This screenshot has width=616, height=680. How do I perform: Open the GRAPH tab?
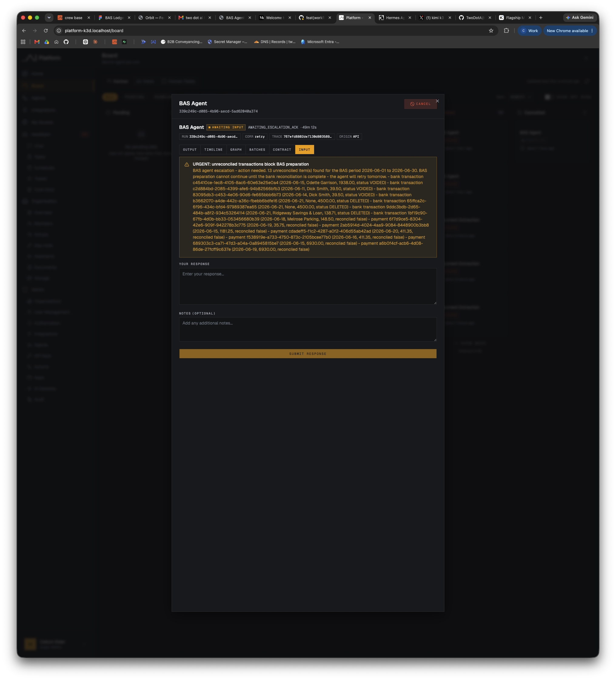pyautogui.click(x=236, y=150)
